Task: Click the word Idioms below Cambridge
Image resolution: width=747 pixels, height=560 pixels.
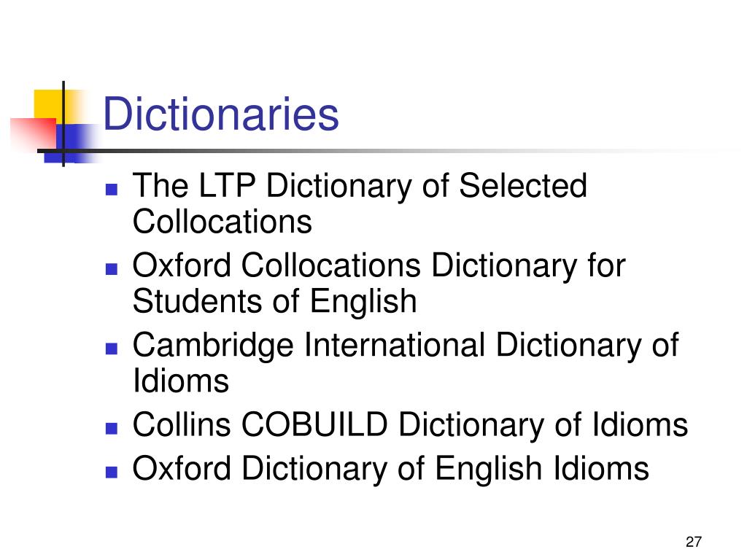Action: [x=181, y=381]
